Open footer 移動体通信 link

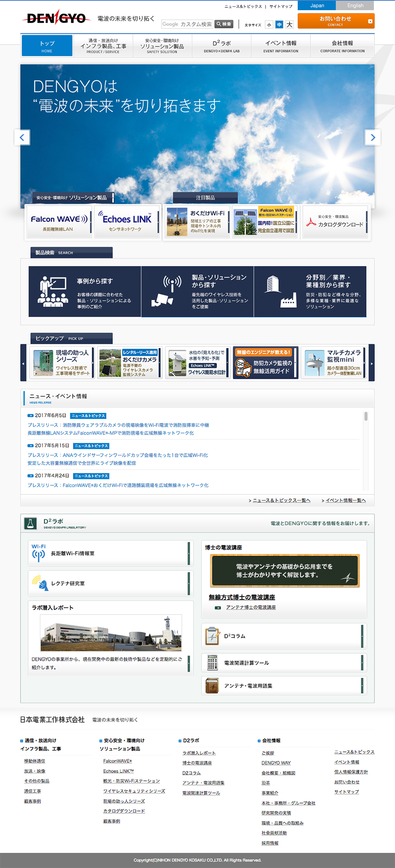34,761
